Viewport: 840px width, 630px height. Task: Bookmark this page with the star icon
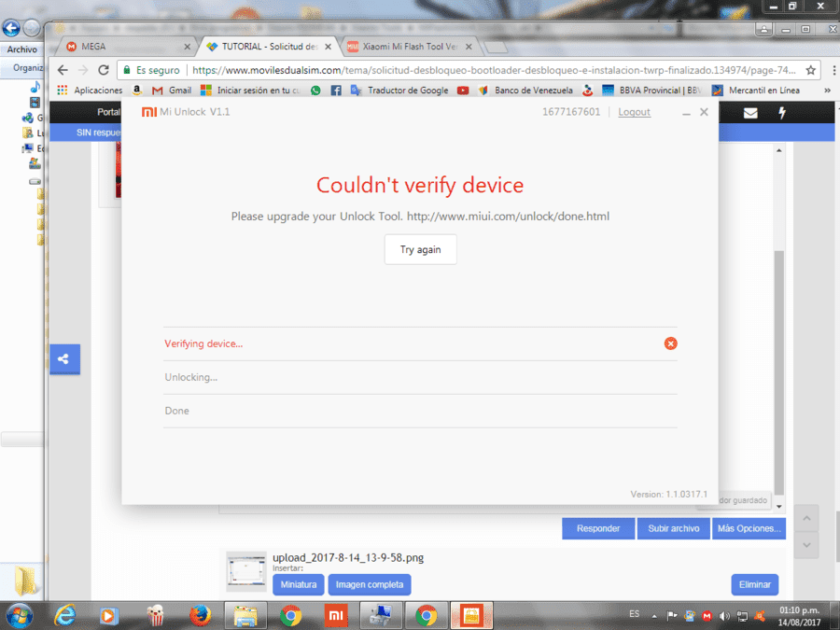(810, 70)
